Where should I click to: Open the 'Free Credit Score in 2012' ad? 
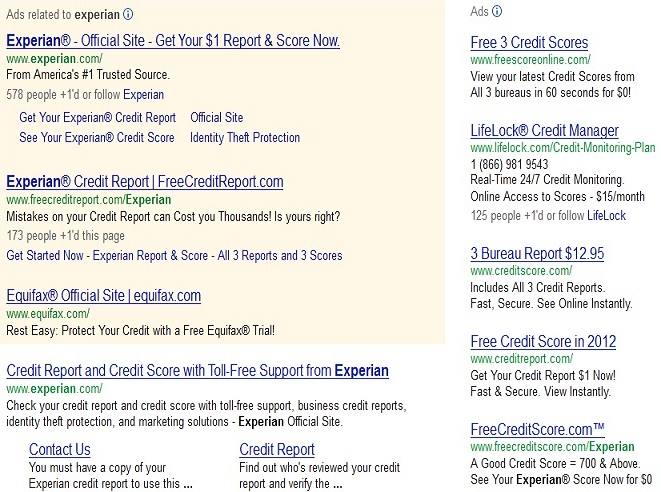pyautogui.click(x=543, y=341)
